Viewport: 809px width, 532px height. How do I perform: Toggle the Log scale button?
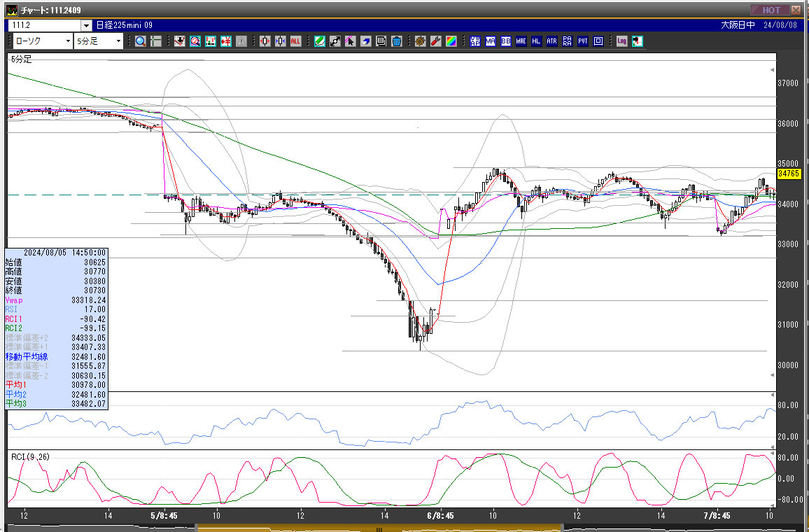(622, 41)
